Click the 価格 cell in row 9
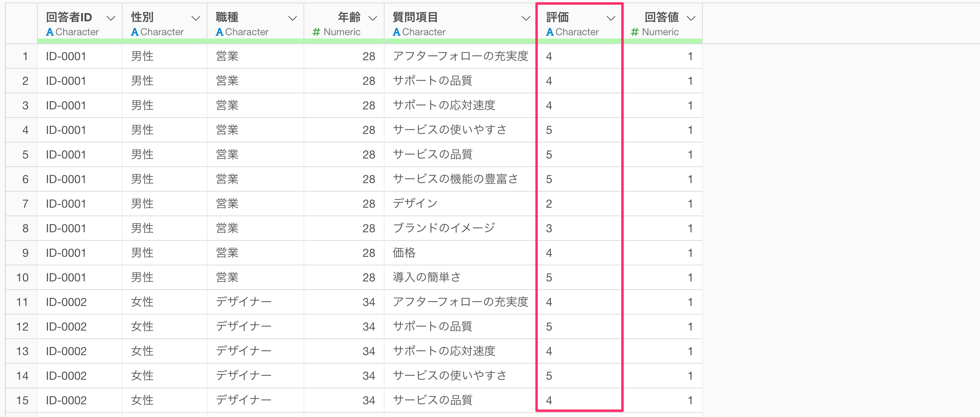 (404, 253)
